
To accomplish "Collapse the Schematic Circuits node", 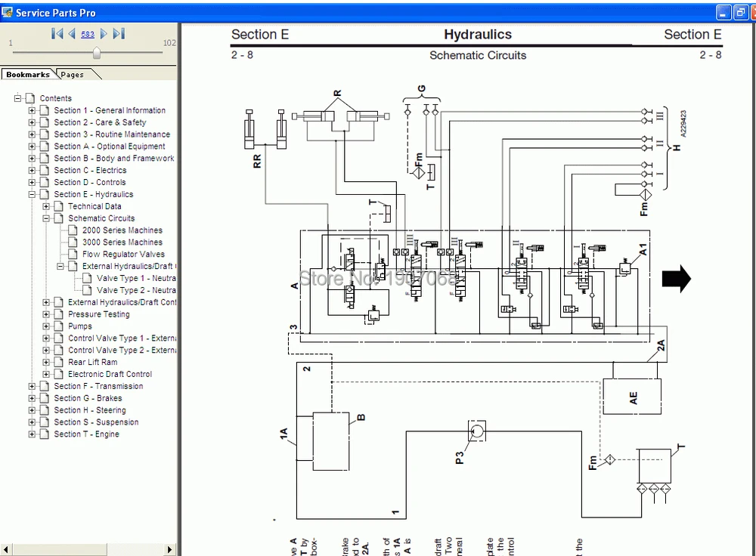I will 47,218.
